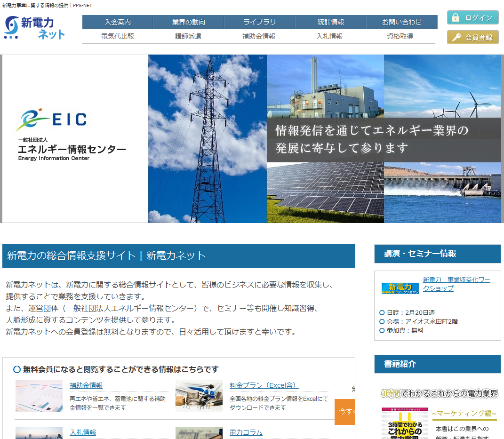
Task: Click the 3時間でわかる book cover image
Action: tap(405, 423)
